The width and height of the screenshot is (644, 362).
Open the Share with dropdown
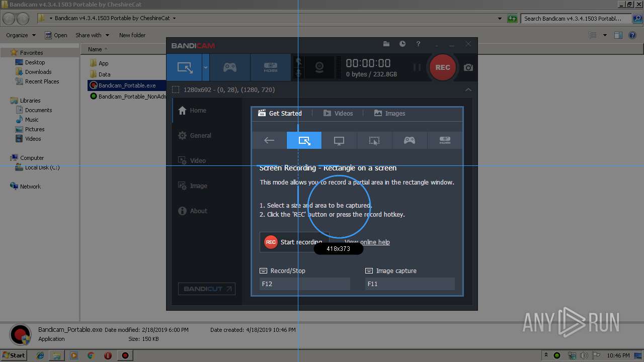(92, 35)
